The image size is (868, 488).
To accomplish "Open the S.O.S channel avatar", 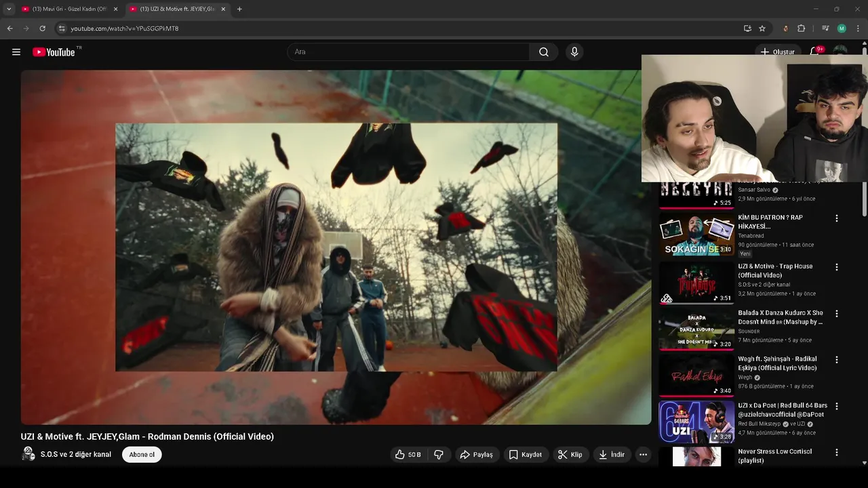I will (28, 454).
